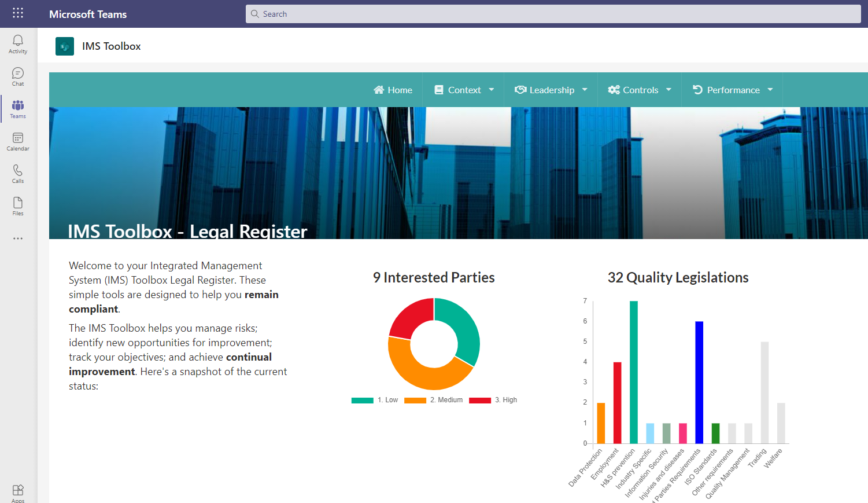Click the '9 Interested Parties' heading
The width and height of the screenshot is (868, 503).
click(x=434, y=278)
